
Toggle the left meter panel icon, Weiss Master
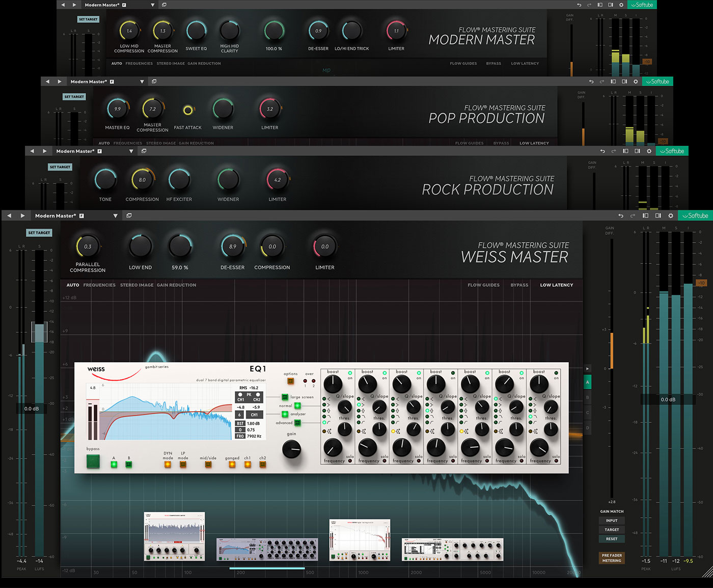click(x=645, y=216)
